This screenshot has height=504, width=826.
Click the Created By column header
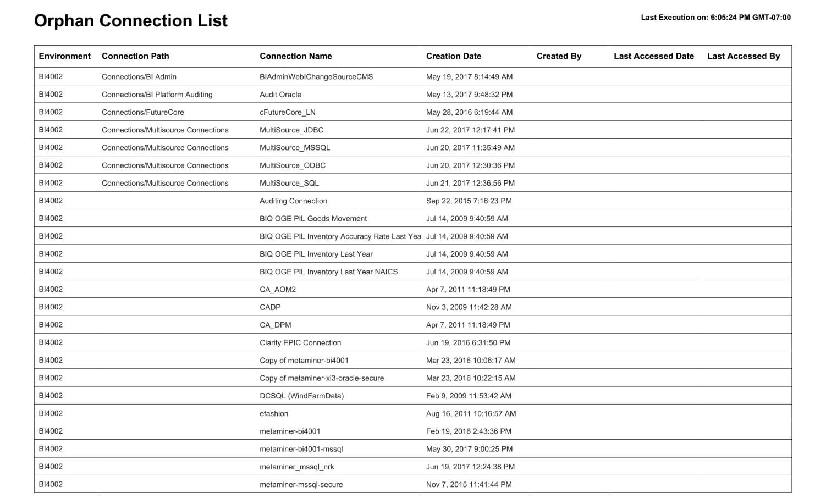click(x=559, y=56)
